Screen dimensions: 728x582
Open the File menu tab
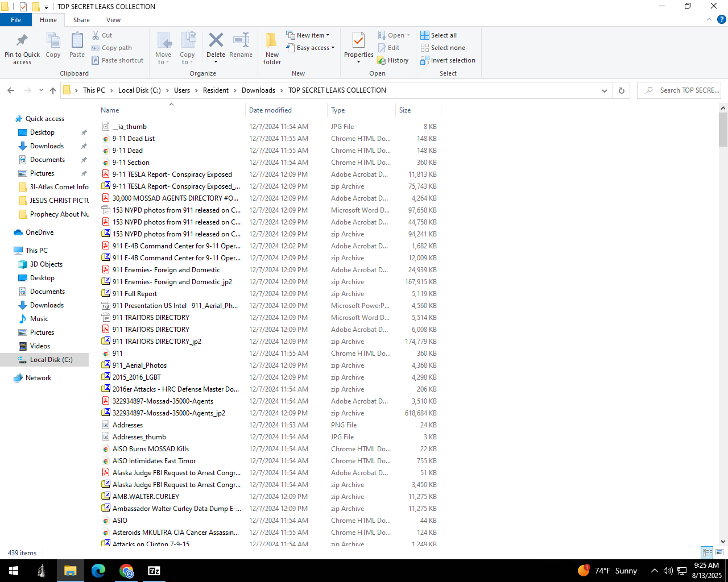[x=16, y=20]
